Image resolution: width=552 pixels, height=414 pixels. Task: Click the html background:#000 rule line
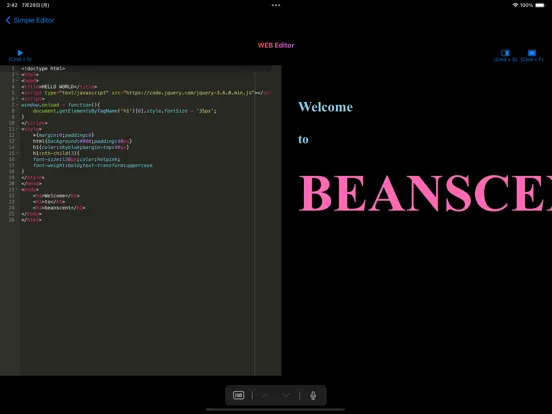click(x=82, y=141)
